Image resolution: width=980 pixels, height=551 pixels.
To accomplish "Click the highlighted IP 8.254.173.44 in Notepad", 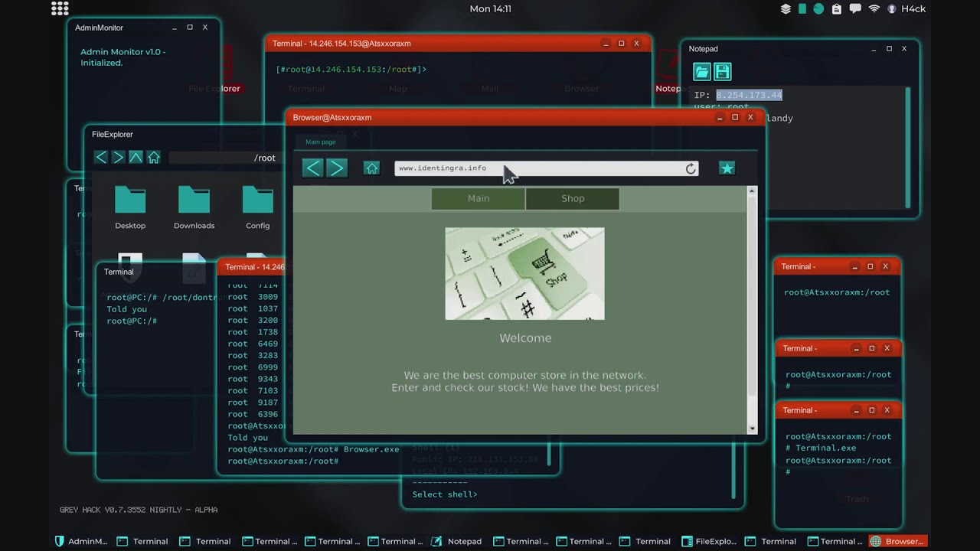I will click(x=749, y=95).
